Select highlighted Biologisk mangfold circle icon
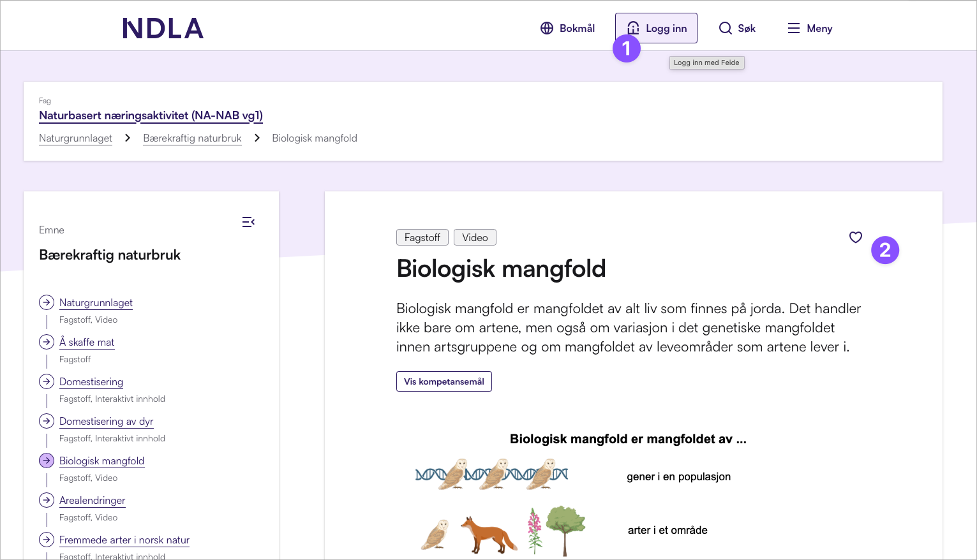This screenshot has height=560, width=977. [x=47, y=461]
